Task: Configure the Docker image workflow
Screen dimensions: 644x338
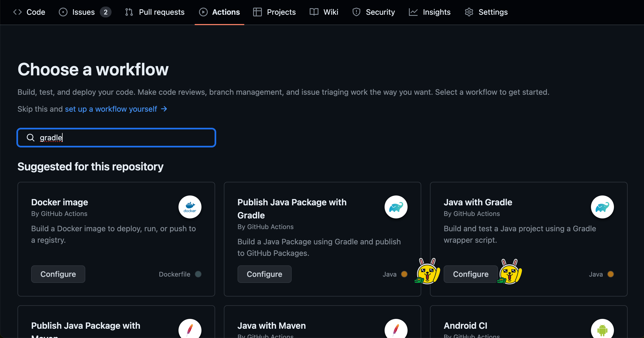Action: tap(58, 274)
